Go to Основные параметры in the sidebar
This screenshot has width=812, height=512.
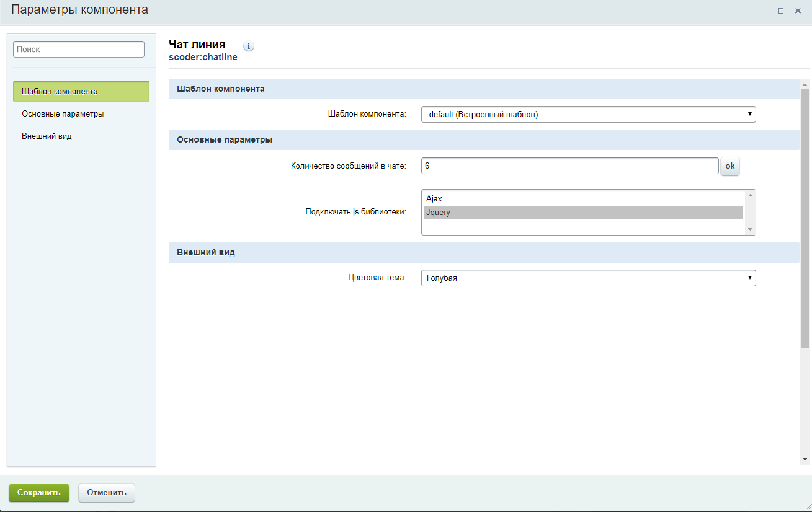click(63, 114)
